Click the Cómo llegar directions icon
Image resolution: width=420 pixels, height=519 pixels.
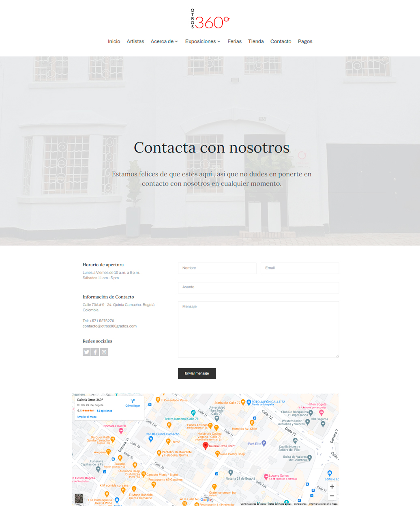coord(133,401)
